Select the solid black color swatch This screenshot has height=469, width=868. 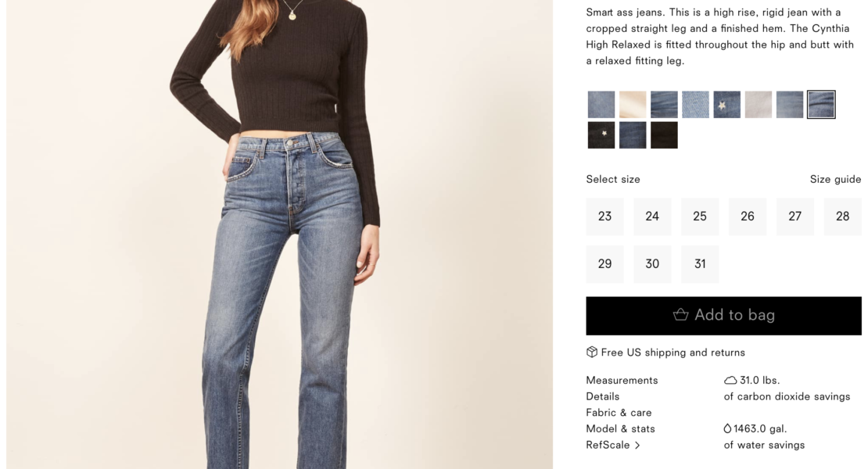[664, 135]
